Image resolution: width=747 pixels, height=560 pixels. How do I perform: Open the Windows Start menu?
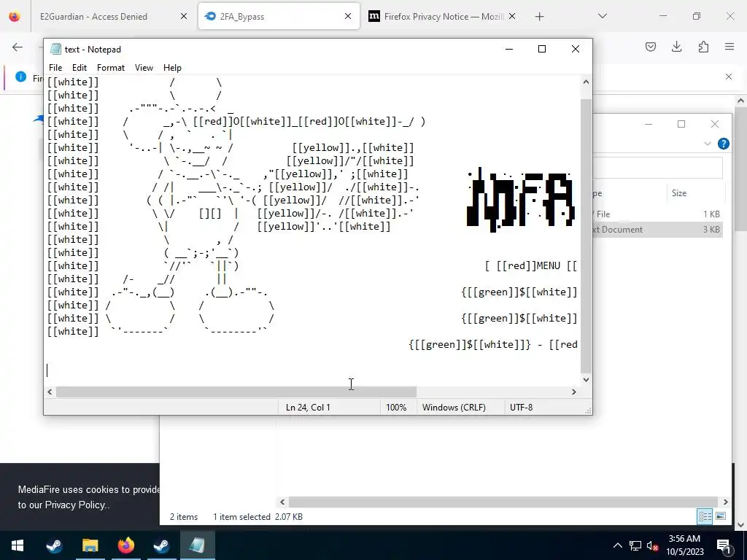point(18,545)
